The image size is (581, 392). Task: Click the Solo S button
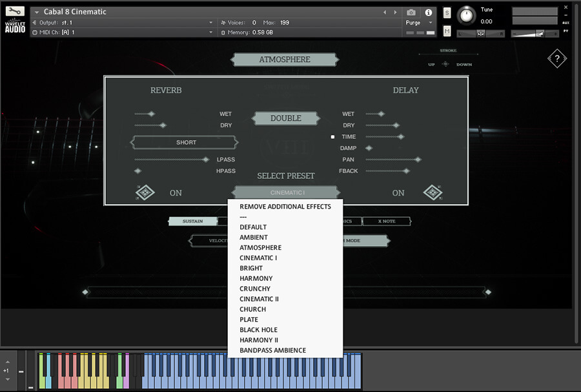tap(447, 13)
